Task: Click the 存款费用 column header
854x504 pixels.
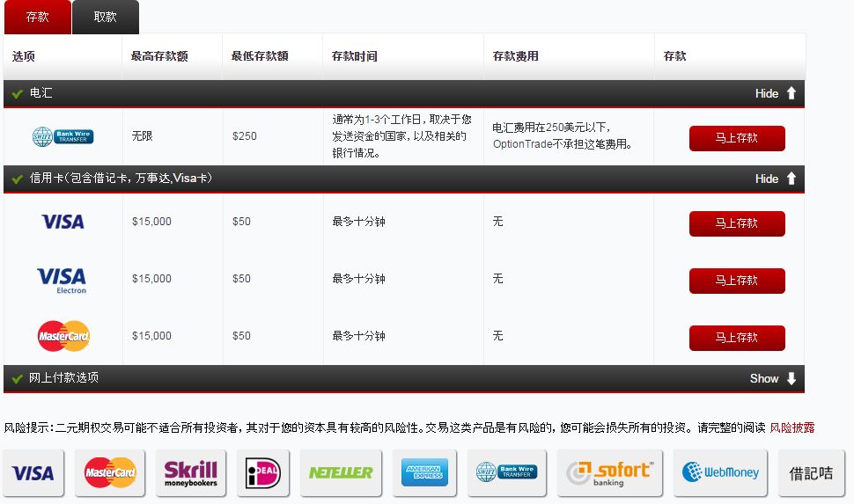Action: 516,56
